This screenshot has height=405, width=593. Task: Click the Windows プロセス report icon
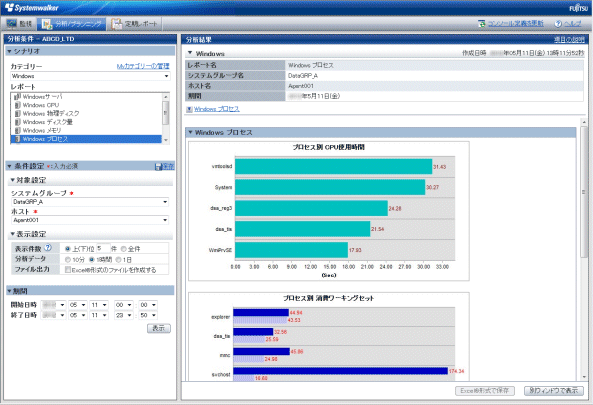coord(17,139)
